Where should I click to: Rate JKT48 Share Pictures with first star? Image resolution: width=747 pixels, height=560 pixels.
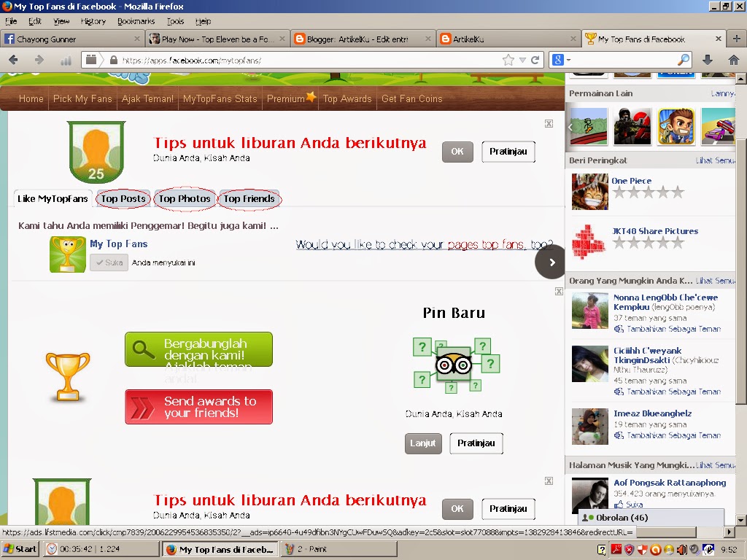[x=619, y=243]
